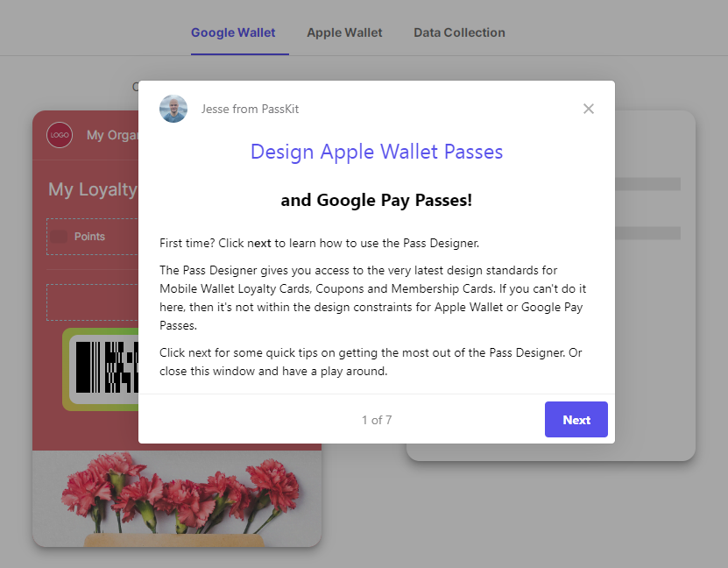This screenshot has width=728, height=568.
Task: Open the Apple Wallet tab
Action: (x=344, y=32)
